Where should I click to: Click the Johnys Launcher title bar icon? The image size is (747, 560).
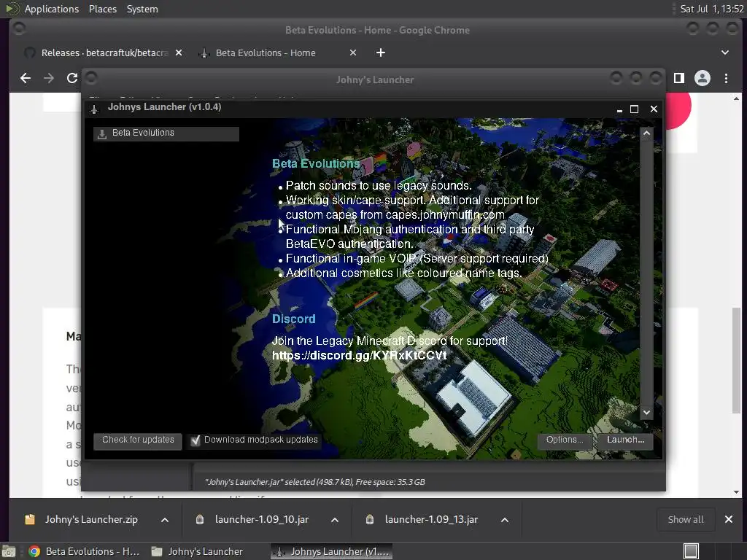coord(94,109)
